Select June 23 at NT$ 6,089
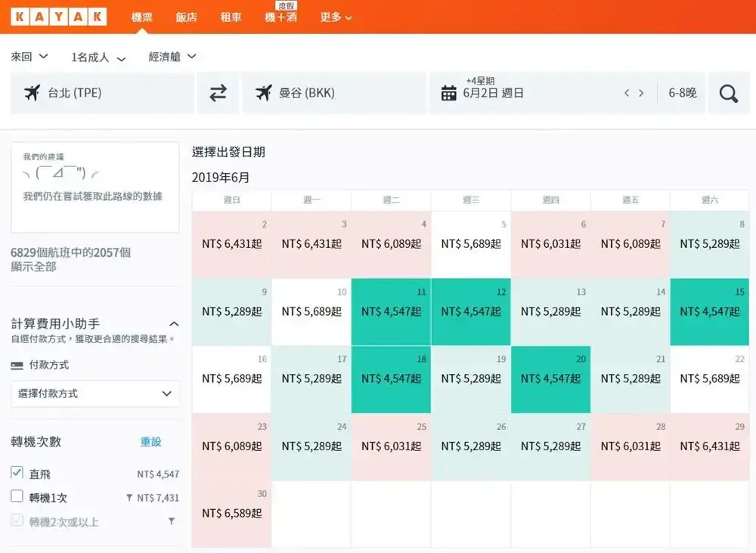 [x=231, y=446]
